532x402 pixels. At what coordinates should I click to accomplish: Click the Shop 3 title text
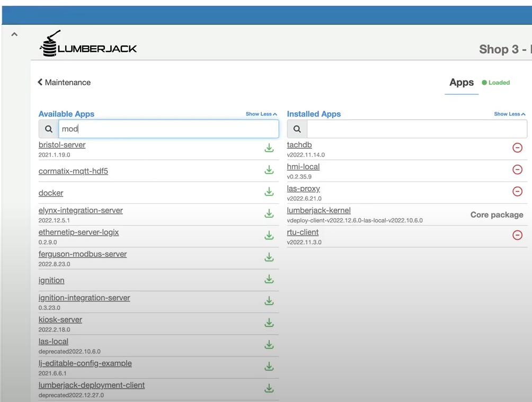click(505, 50)
